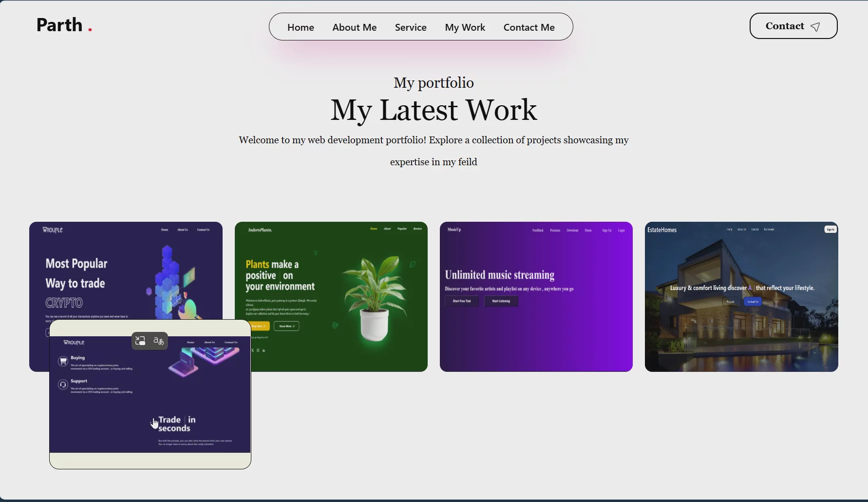Image resolution: width=868 pixels, height=502 pixels.
Task: Click the headphones Support icon in the Wrouple preview
Action: pyautogui.click(x=63, y=385)
